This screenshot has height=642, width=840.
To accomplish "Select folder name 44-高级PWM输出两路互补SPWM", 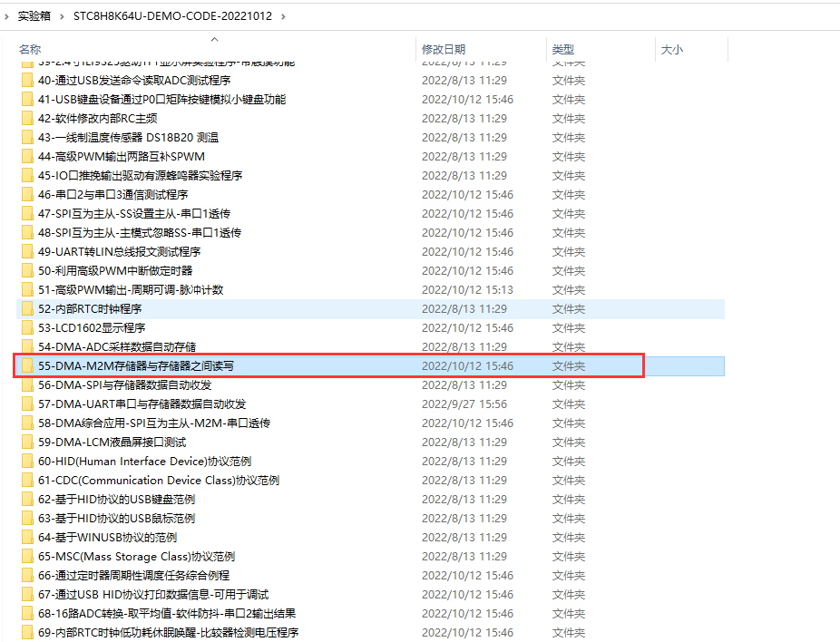I will [x=122, y=157].
